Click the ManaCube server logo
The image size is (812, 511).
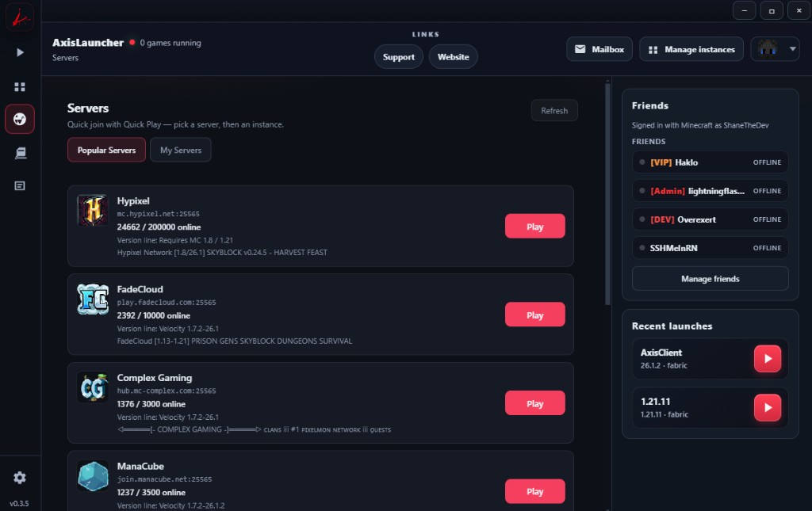point(93,476)
